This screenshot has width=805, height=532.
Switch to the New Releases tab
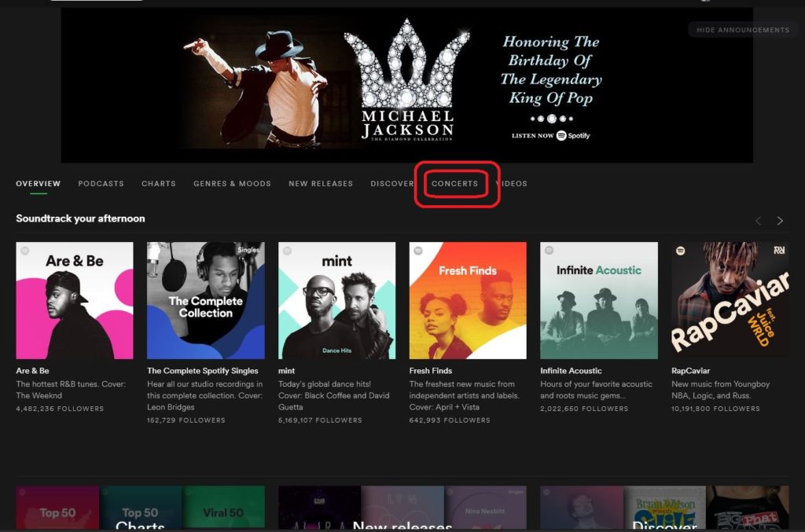tap(319, 184)
